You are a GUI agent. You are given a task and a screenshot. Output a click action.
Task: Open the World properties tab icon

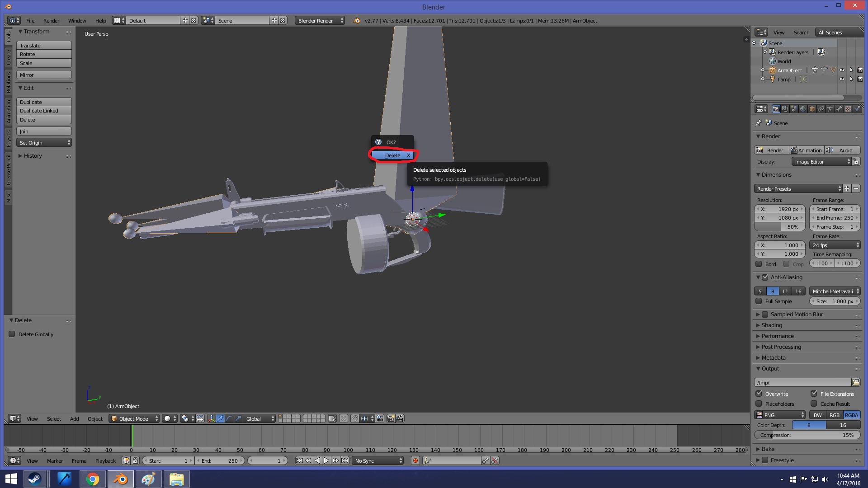(803, 109)
